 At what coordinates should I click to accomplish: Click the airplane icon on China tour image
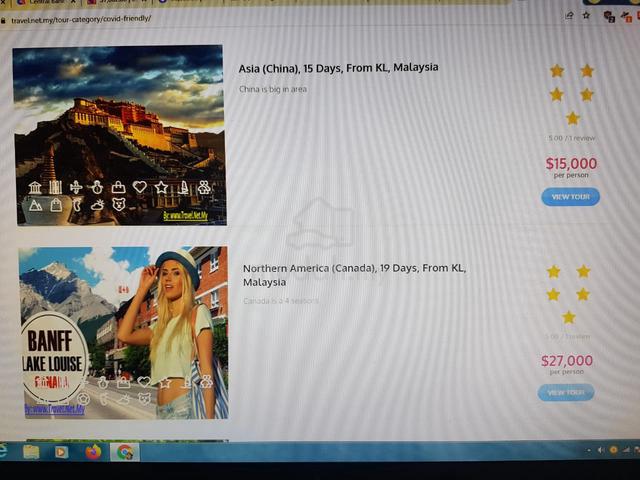[76, 187]
